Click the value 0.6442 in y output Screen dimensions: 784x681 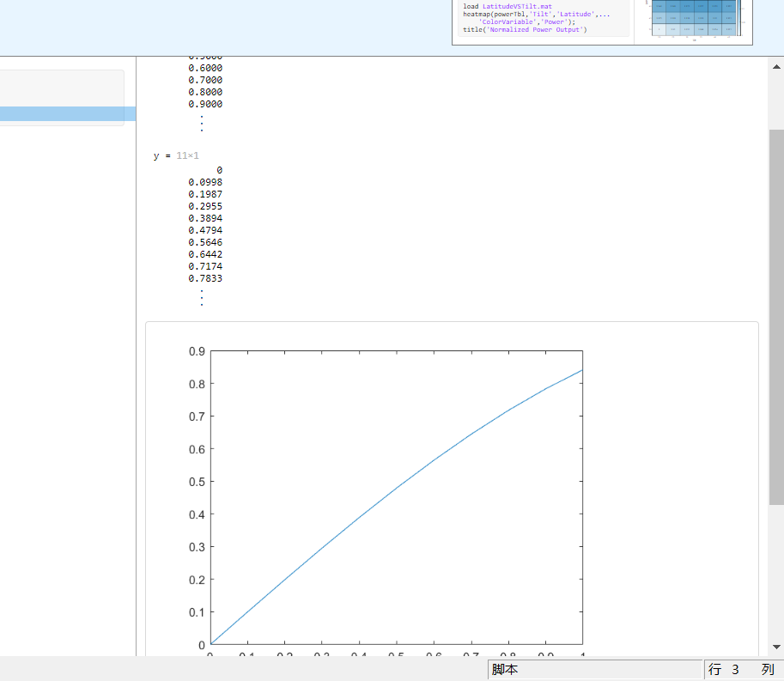click(205, 254)
